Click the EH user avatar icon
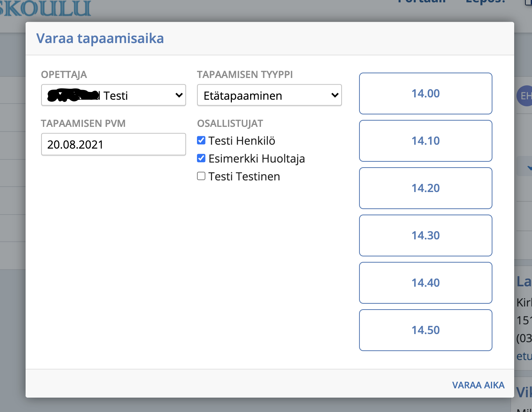Screen dimensions: 532x412 [x=525, y=96]
